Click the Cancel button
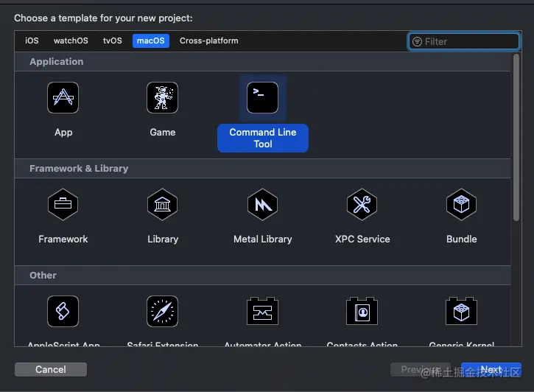This screenshot has width=534, height=392. (x=51, y=369)
